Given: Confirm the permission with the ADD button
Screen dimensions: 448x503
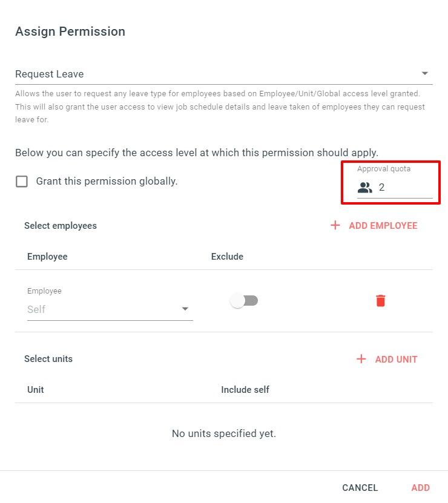Looking at the screenshot, I should 420,488.
